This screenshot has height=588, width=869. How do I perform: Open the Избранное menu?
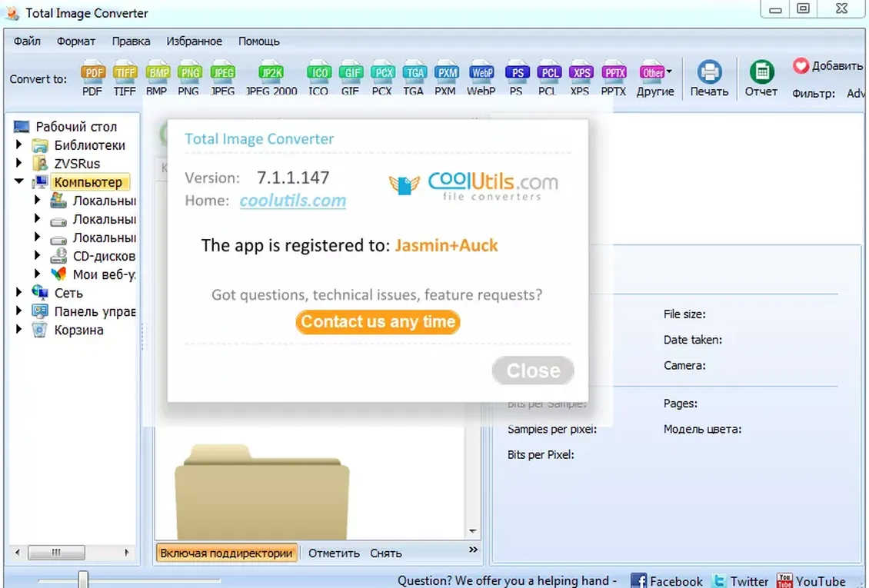click(x=194, y=41)
